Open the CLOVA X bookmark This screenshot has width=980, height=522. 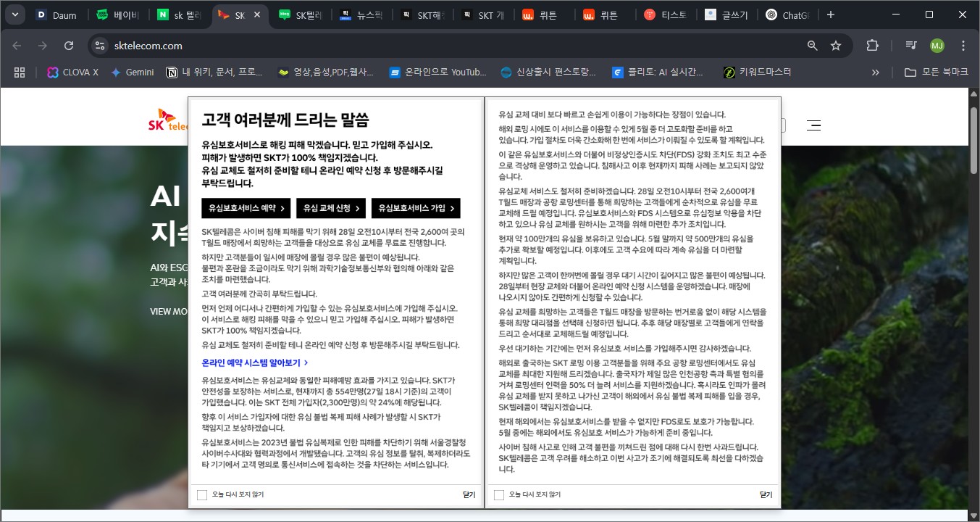point(72,72)
